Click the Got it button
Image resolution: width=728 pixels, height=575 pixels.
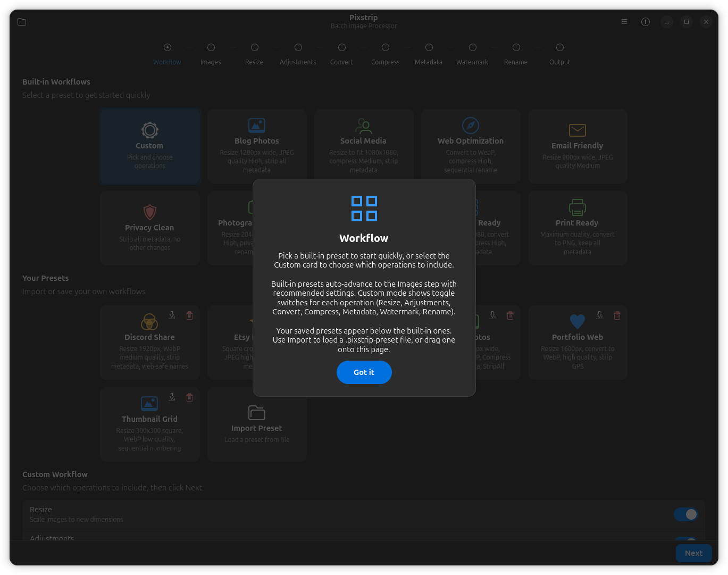click(x=364, y=372)
